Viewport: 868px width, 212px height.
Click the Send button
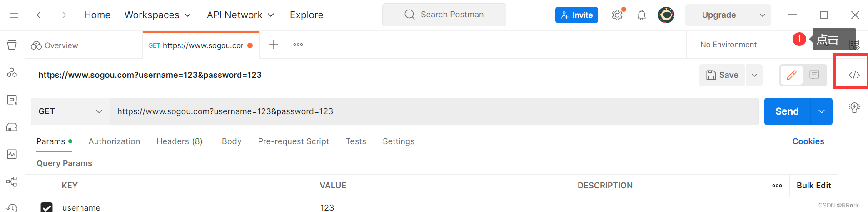pos(787,111)
